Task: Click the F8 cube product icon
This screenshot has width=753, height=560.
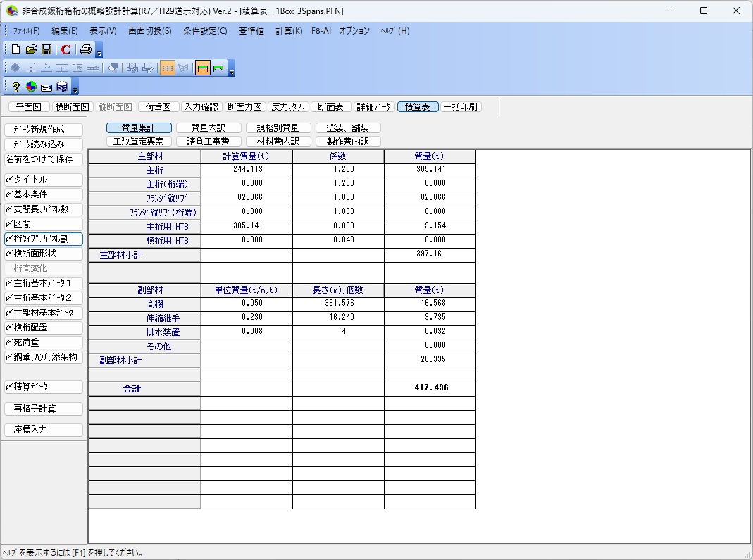Action: [x=62, y=87]
